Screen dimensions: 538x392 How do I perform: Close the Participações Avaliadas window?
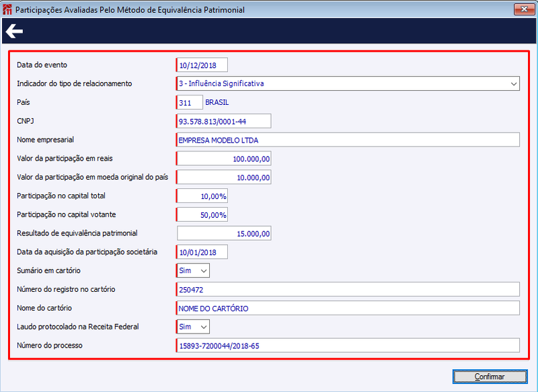pyautogui.click(x=524, y=9)
